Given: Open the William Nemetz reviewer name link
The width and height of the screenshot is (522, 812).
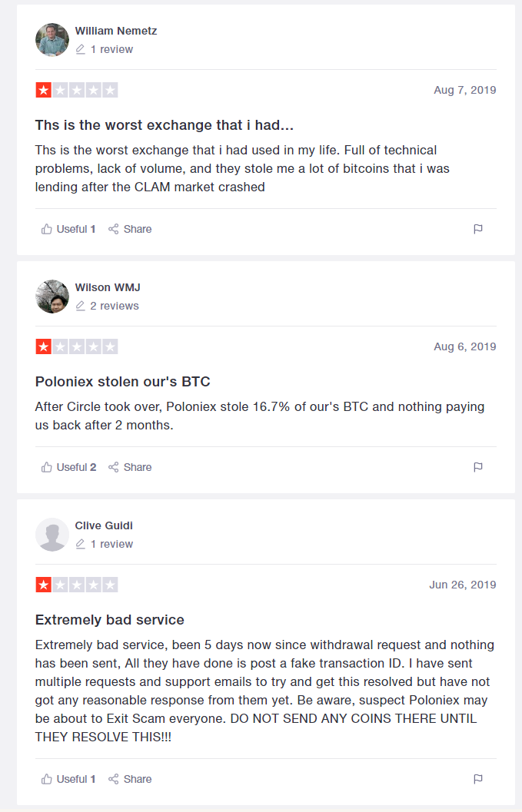Looking at the screenshot, I should point(116,31).
